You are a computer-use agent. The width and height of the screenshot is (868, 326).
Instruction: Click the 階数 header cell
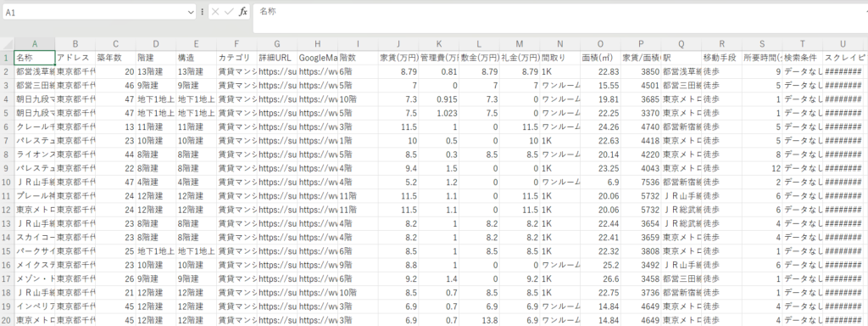(x=359, y=58)
